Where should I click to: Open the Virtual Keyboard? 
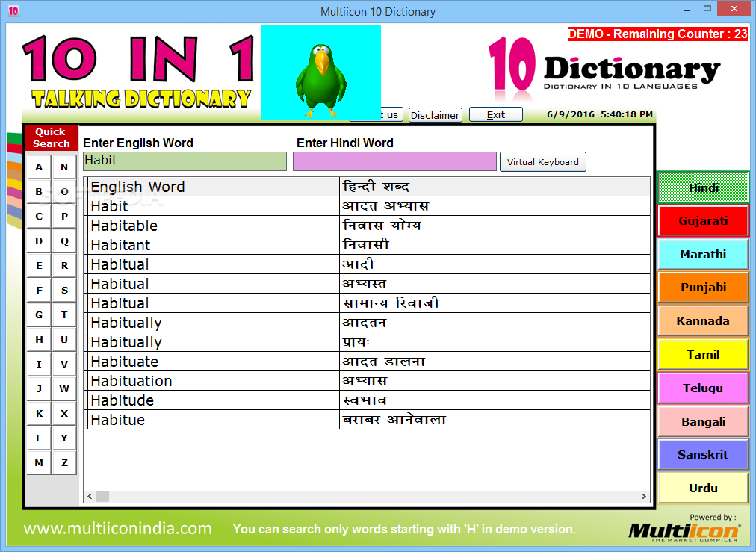point(543,162)
